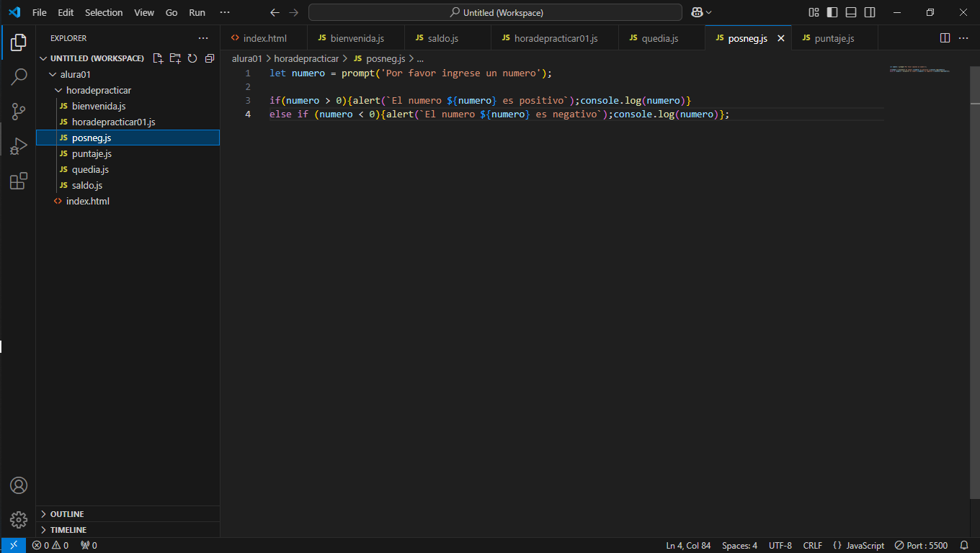Open Explorer views and more actions menu
This screenshot has height=553, width=980.
[x=203, y=38]
